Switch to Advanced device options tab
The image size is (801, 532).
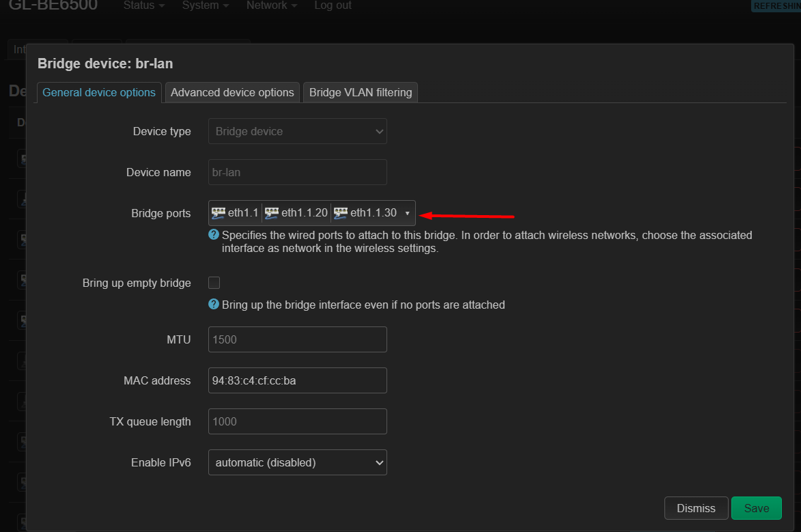coord(232,92)
